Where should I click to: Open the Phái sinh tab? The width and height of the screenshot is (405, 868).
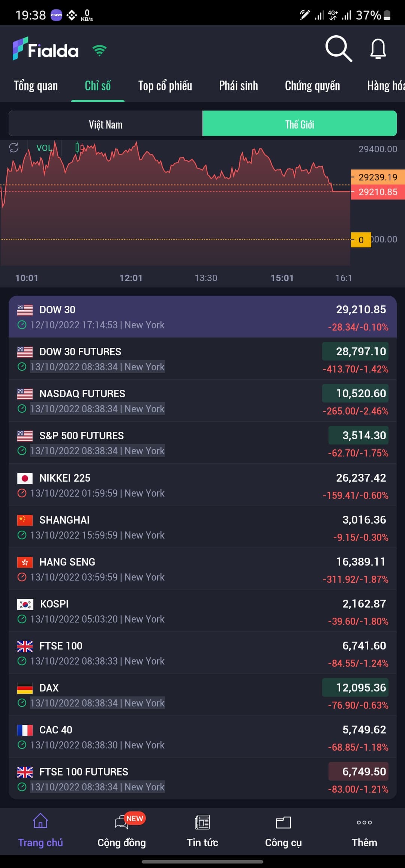(238, 86)
